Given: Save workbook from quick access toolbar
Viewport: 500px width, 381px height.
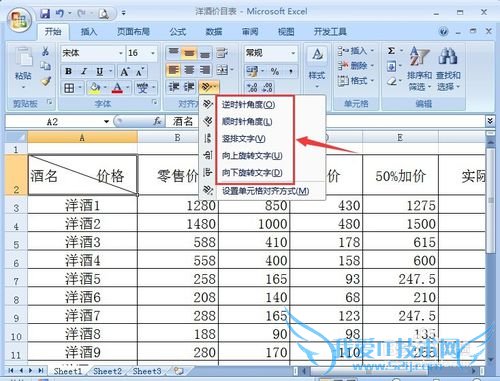Looking at the screenshot, I should point(45,14).
